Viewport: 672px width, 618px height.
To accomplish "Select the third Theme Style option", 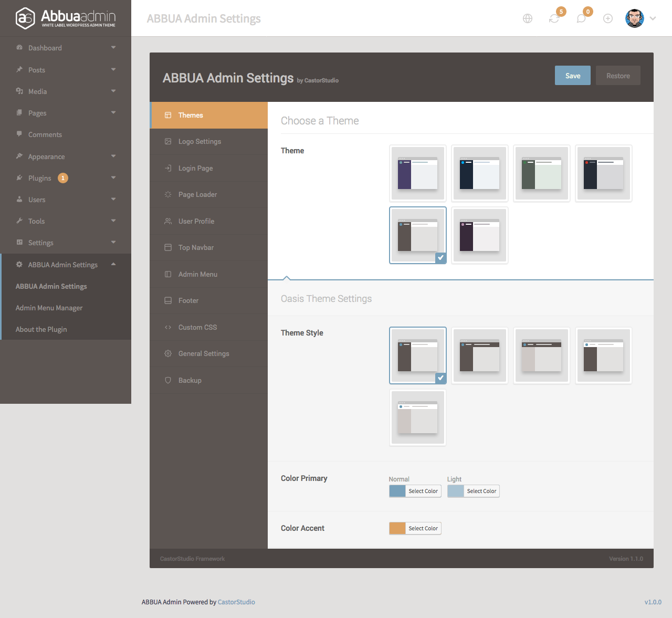I will coord(542,355).
